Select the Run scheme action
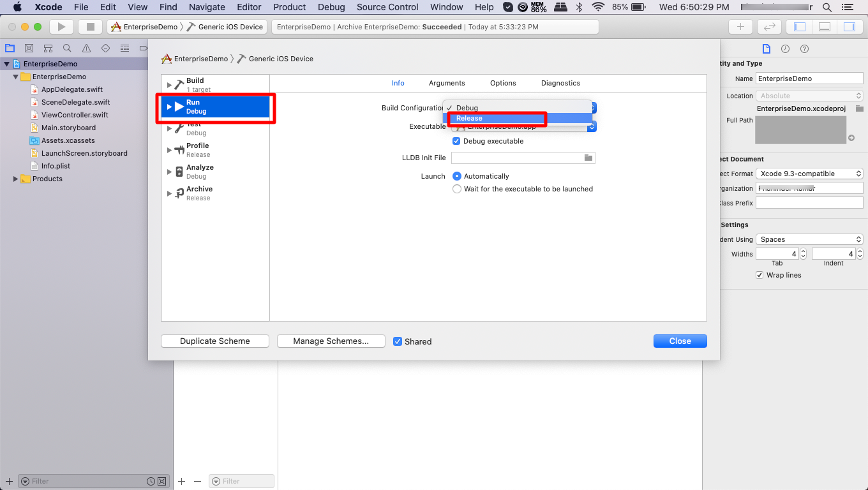868x490 pixels. 216,107
